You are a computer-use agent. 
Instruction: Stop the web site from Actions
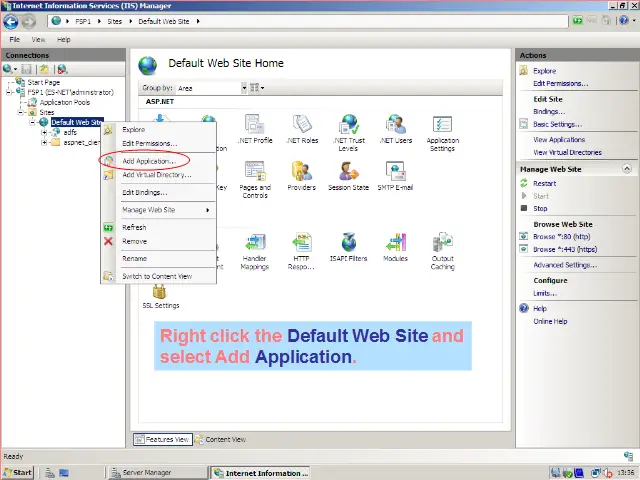tap(540, 209)
